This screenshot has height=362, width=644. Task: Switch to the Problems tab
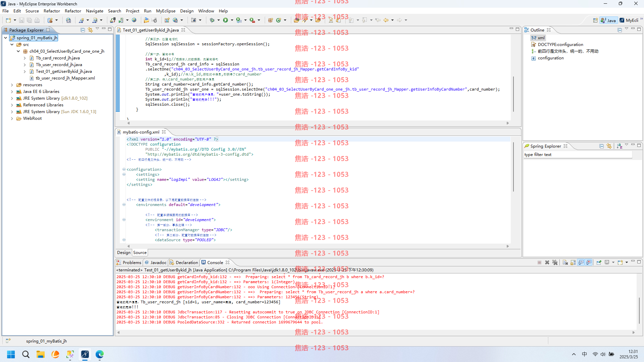coord(129,262)
